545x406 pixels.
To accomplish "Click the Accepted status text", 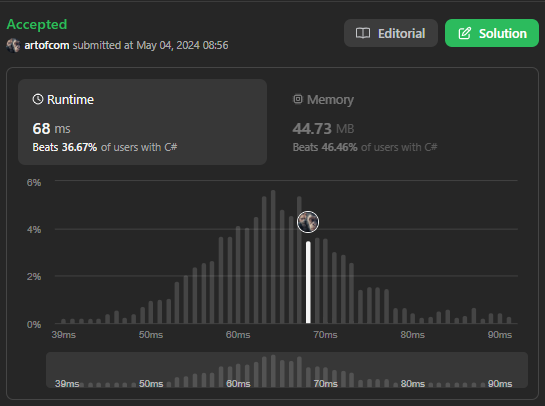I will pyautogui.click(x=37, y=24).
